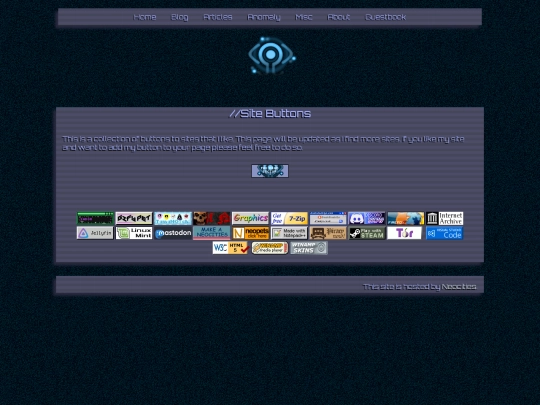Click the 'This site is hosted by Neocities' footer text
Image resolution: width=540 pixels, height=405 pixels.
click(420, 287)
